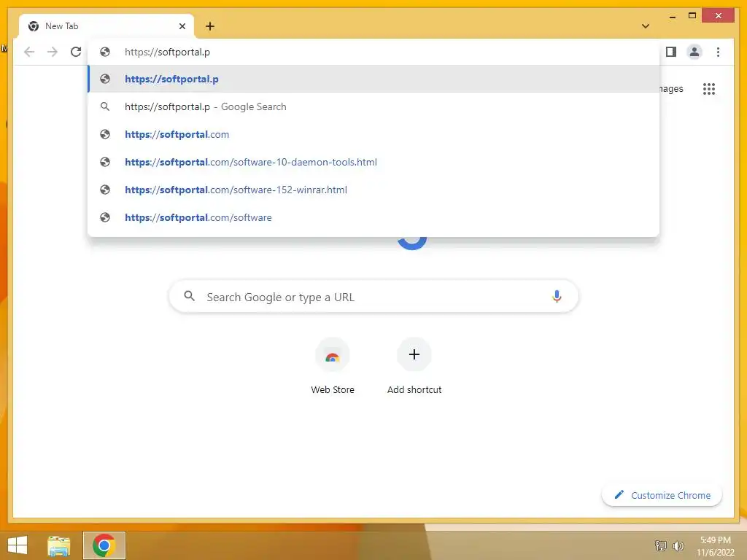The image size is (747, 560).
Task: Open the side panel icon in toolbar
Action: (x=671, y=52)
